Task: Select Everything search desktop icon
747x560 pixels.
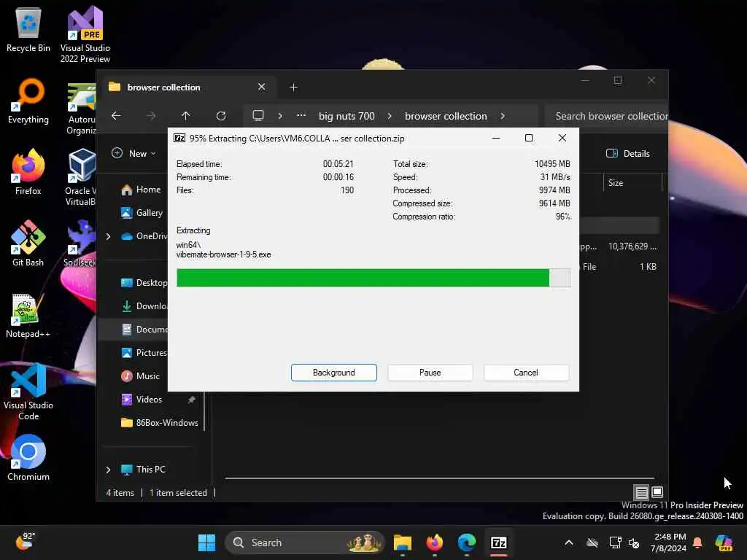Action: tap(28, 101)
